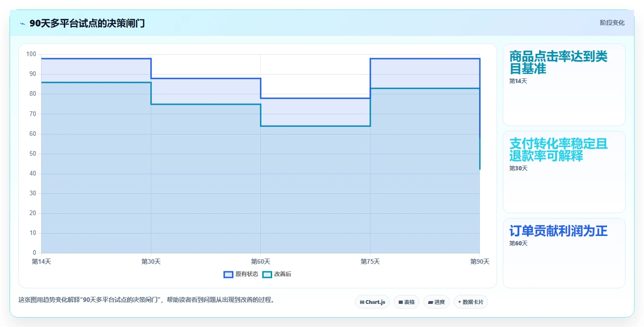Click the Chart.js chip icon
The height and width of the screenshot is (327, 644).
pos(362,302)
